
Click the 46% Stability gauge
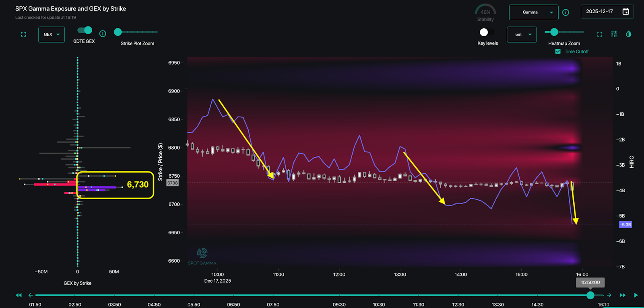(x=485, y=13)
